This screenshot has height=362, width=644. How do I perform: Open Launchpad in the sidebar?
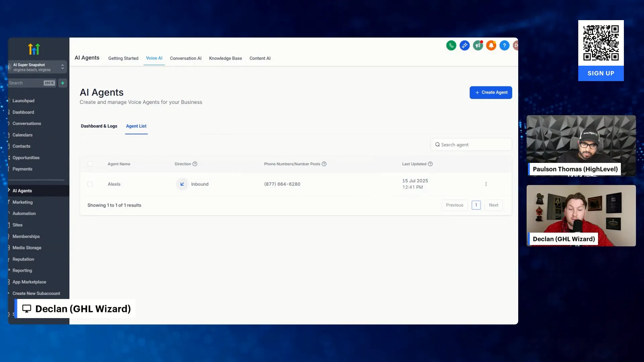[x=23, y=101]
